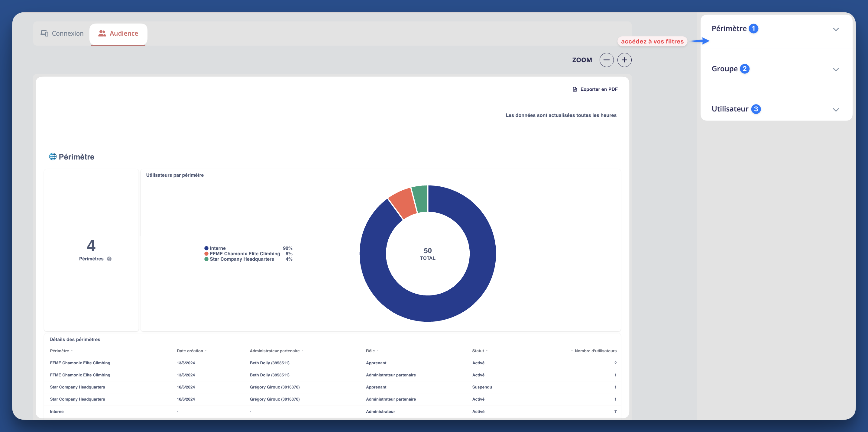Click the badge numbered 1 next to Périmètre
868x432 pixels.
tap(753, 29)
